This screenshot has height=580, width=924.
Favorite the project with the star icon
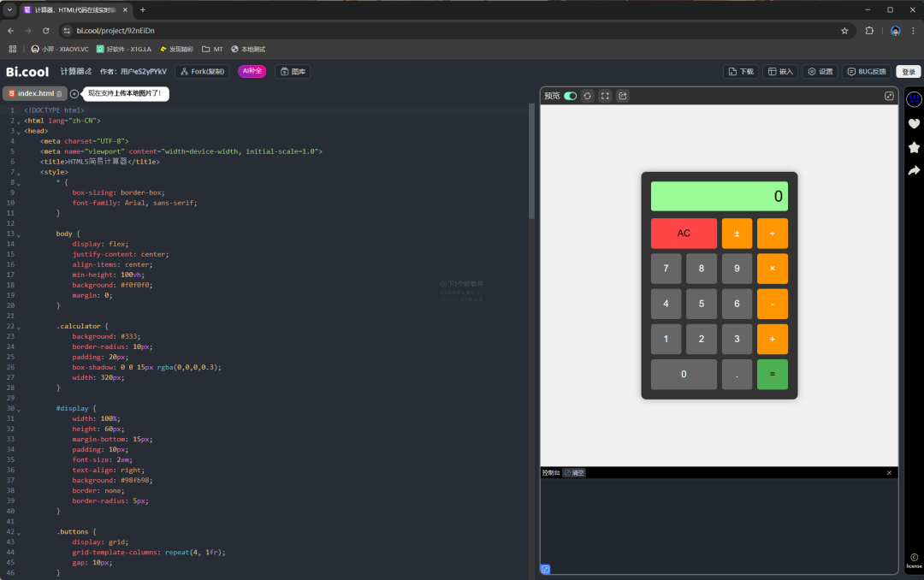tap(914, 147)
